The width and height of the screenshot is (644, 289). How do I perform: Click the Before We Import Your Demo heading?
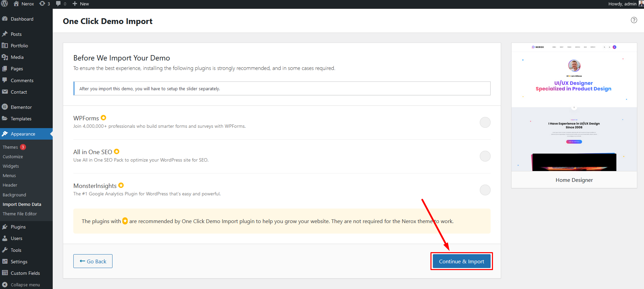122,58
